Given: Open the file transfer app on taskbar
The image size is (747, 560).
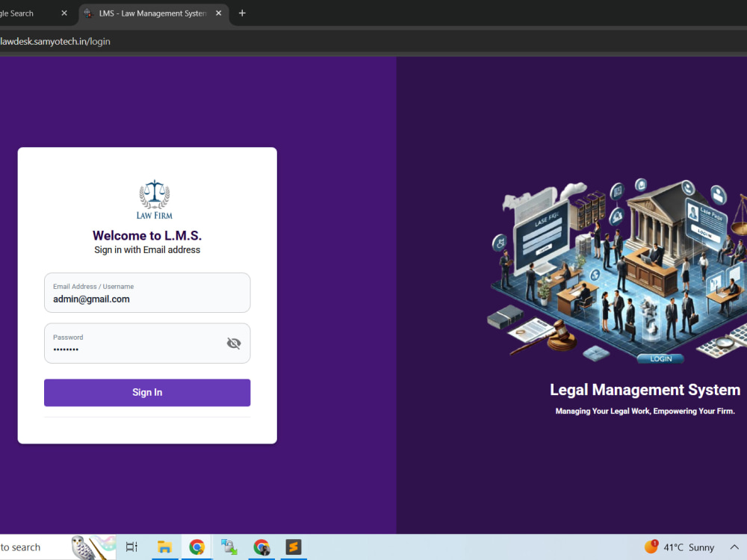Looking at the screenshot, I should click(x=229, y=547).
